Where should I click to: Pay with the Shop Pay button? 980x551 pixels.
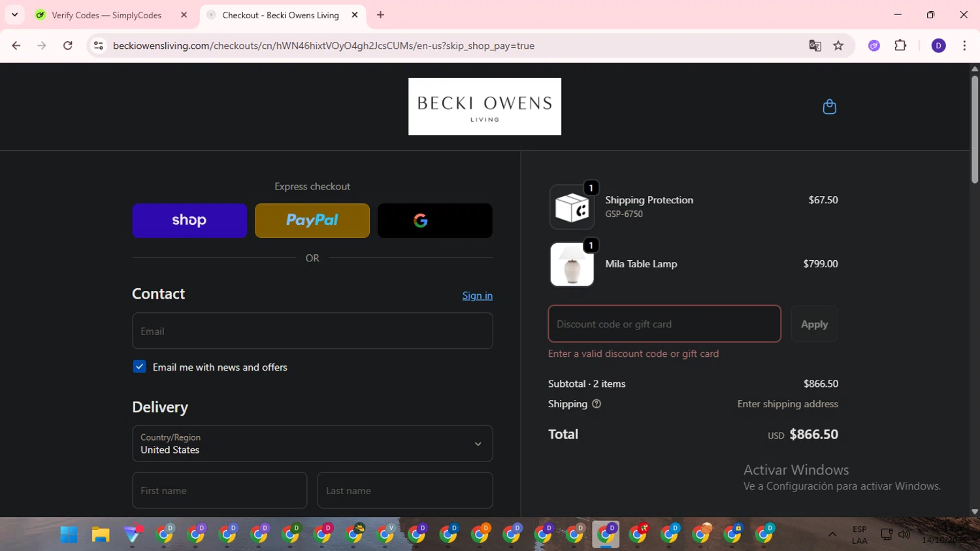point(189,220)
